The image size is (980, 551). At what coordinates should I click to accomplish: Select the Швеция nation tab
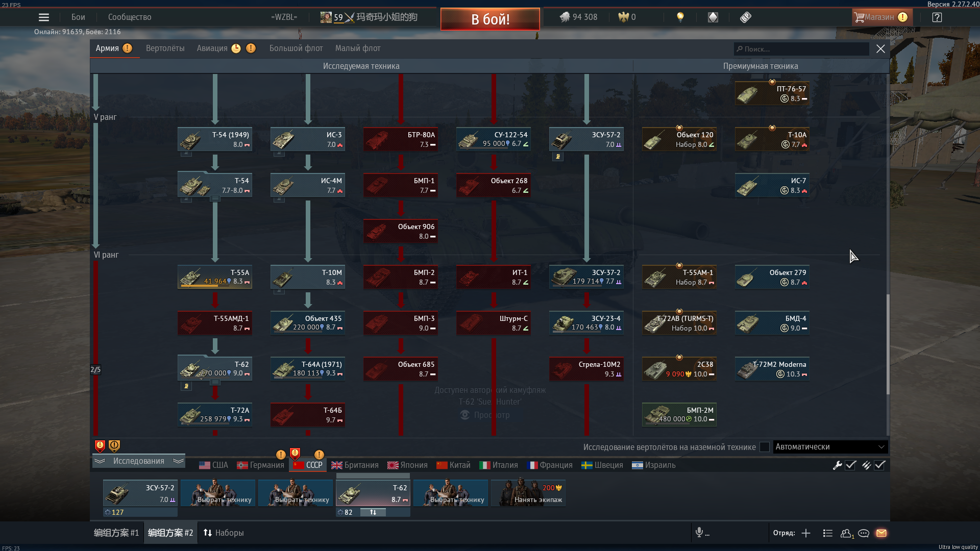point(602,465)
